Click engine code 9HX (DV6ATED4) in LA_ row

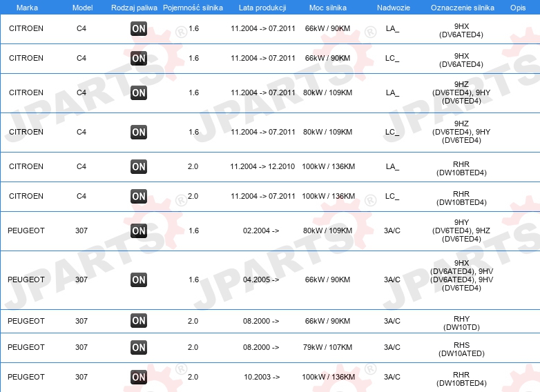(x=461, y=30)
